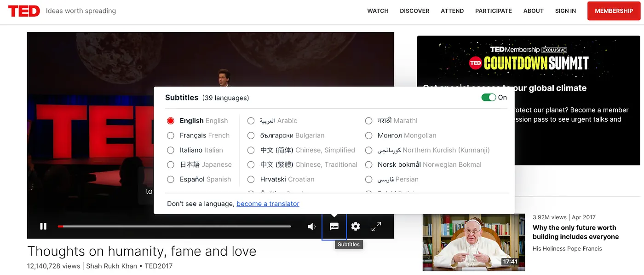
Task: Click the red MEMBERSHIP button
Action: 614,11
